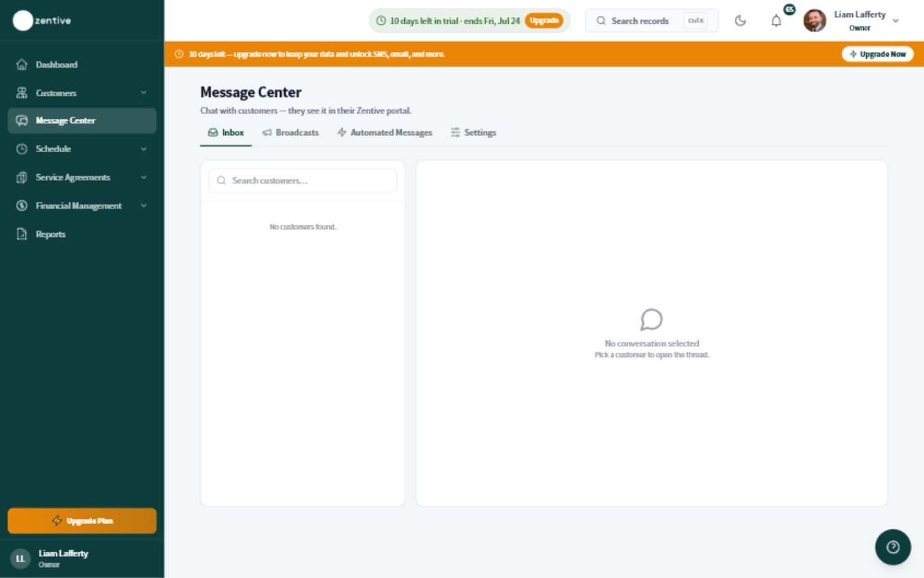This screenshot has width=924, height=578.
Task: Click the Message Center page heading
Action: click(251, 92)
